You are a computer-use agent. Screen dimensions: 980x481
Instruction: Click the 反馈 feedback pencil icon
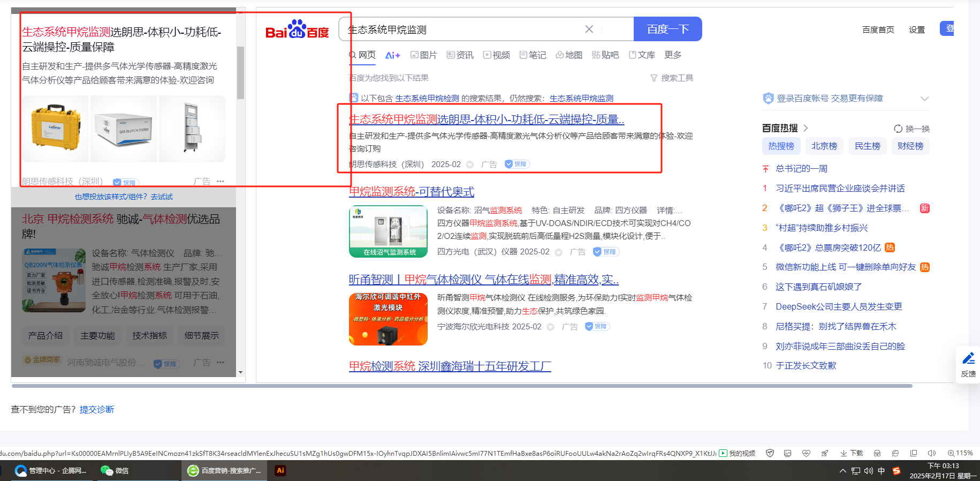(x=968, y=358)
